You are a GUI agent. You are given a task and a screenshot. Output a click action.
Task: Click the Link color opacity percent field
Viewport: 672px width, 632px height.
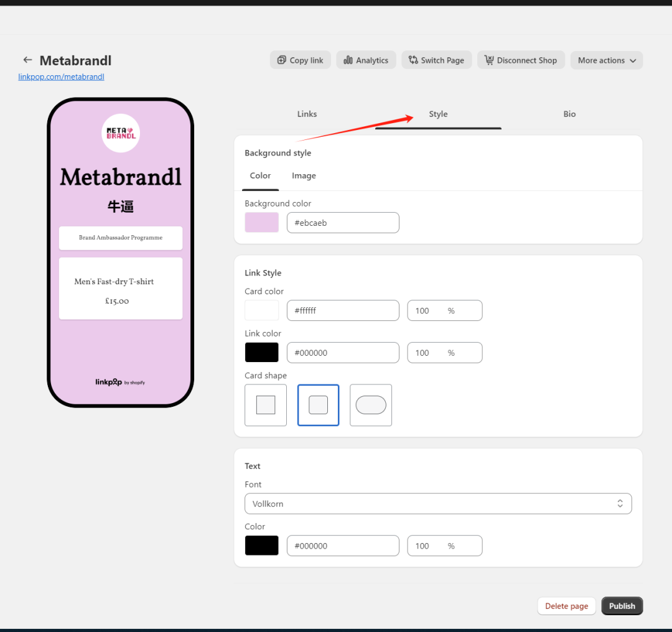coord(445,353)
